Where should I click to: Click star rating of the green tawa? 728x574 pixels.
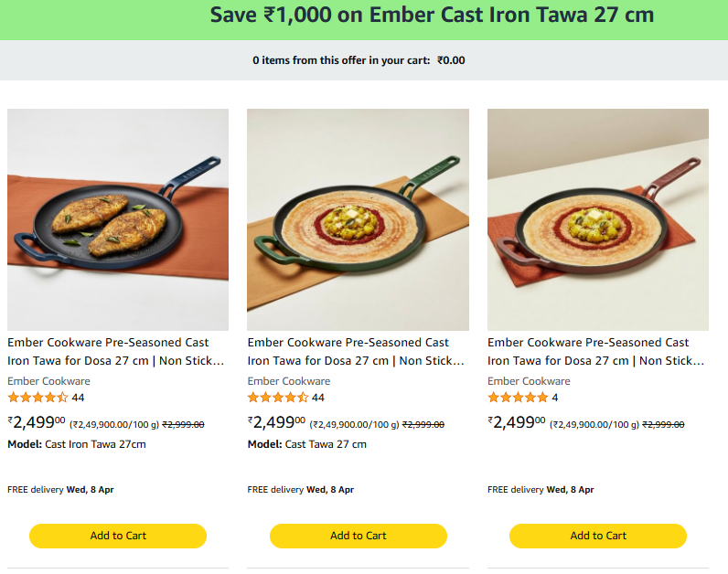click(x=277, y=398)
